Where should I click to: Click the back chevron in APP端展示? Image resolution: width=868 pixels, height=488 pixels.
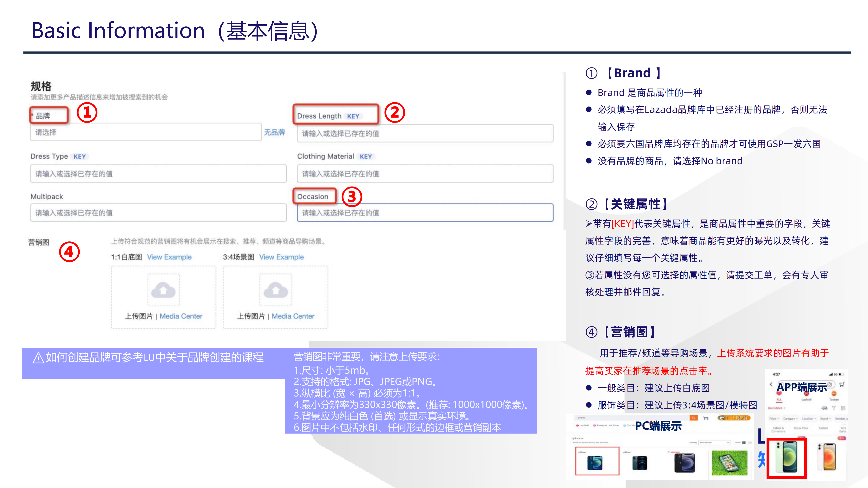[x=771, y=385]
